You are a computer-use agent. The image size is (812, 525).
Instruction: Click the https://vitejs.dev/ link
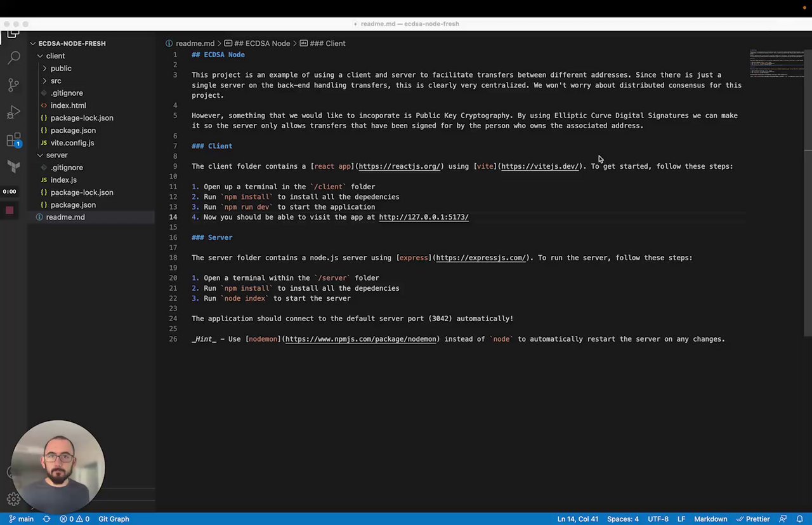[540, 166]
